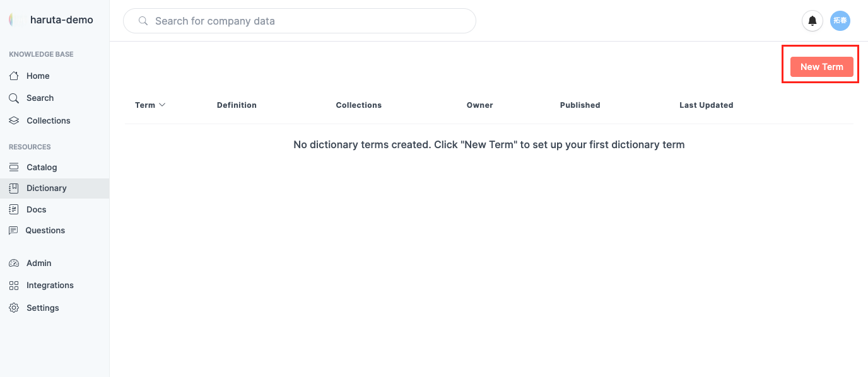Open the notifications bell
The height and width of the screenshot is (377, 868).
tap(812, 21)
